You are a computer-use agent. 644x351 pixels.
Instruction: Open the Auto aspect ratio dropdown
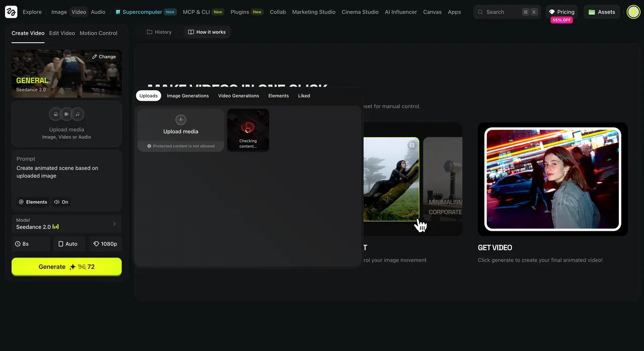click(68, 244)
